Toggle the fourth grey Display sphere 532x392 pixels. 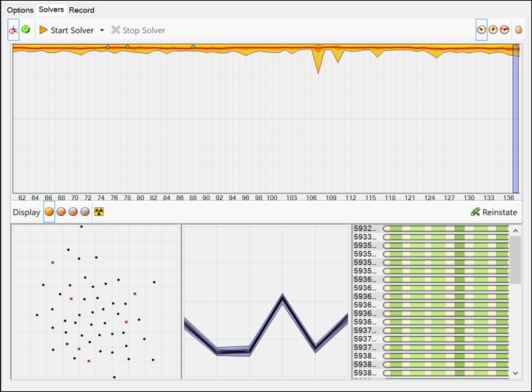[84, 212]
